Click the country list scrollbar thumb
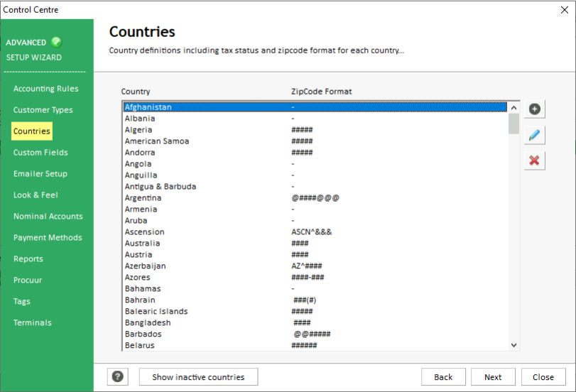576x392 pixels. tap(514, 124)
